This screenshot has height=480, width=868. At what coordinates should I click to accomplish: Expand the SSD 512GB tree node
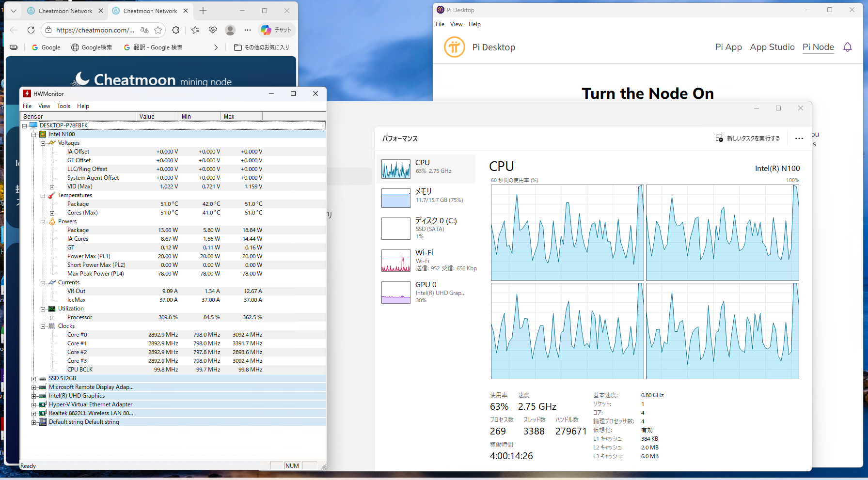33,379
